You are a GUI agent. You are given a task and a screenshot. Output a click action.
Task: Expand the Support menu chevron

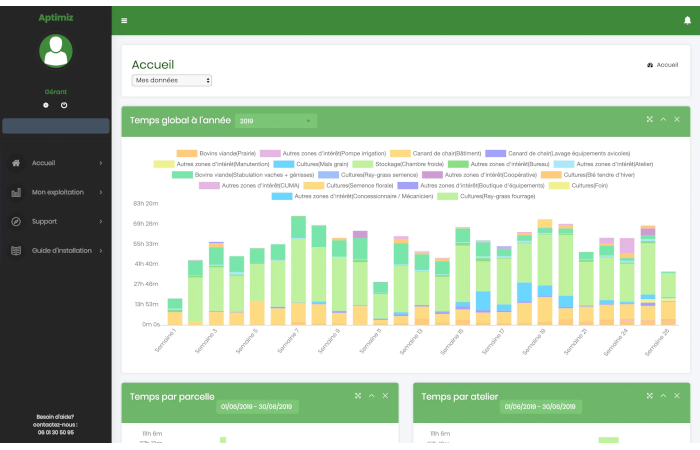101,221
